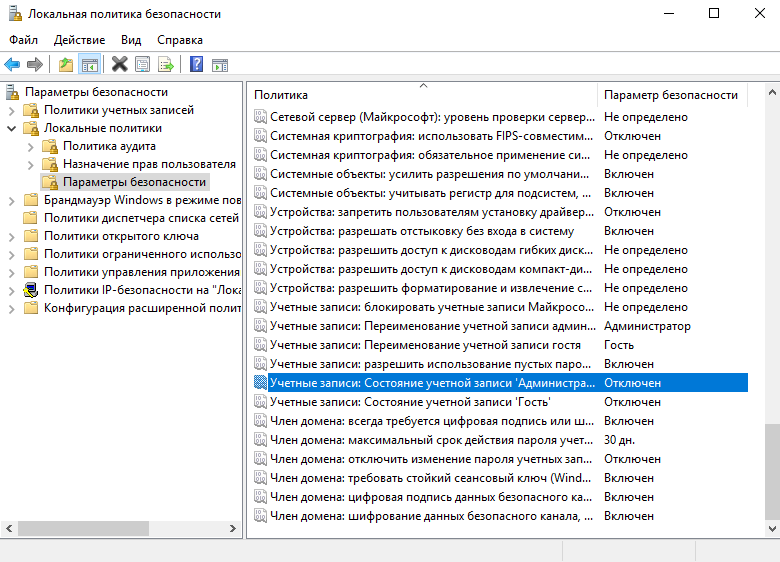Open the Справка menu
Image resolution: width=780 pixels, height=562 pixels.
180,40
